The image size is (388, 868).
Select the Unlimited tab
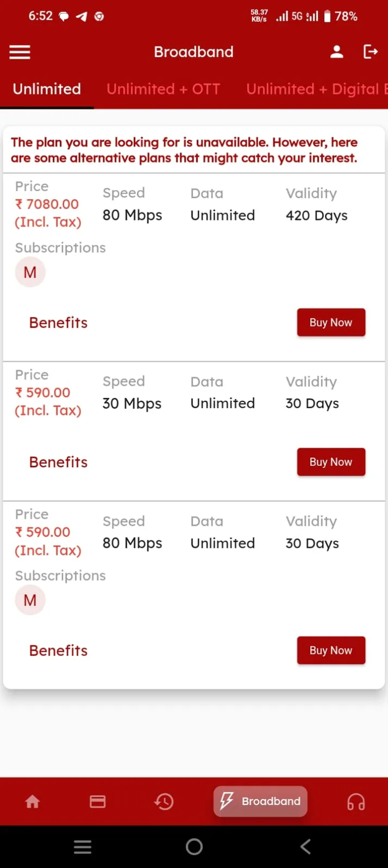pos(47,89)
